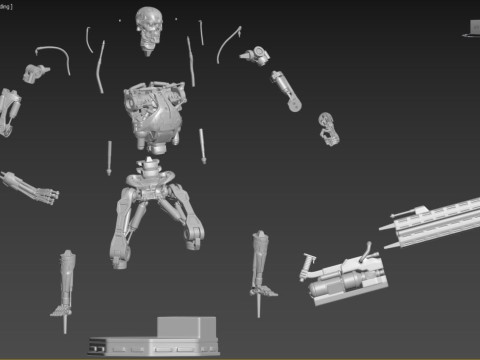This screenshot has width=480, height=360.
Task: Select the upper arm with round disc end
Action: (x=286, y=91)
